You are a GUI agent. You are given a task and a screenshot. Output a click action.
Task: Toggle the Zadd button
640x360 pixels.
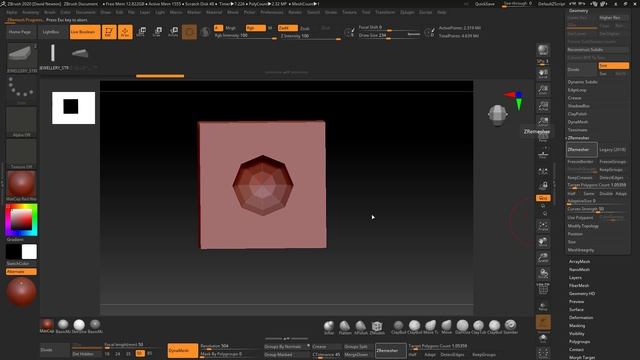[288, 28]
